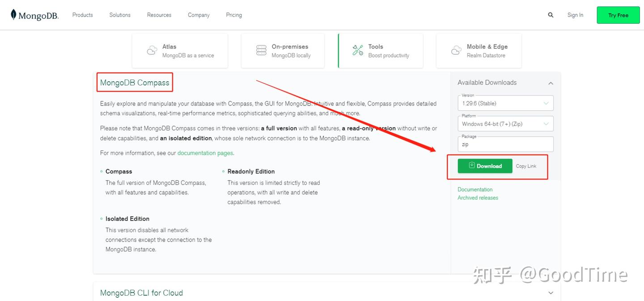Expand the MongoDB CLI for Cloud section
This screenshot has height=301, width=644.
click(x=551, y=293)
